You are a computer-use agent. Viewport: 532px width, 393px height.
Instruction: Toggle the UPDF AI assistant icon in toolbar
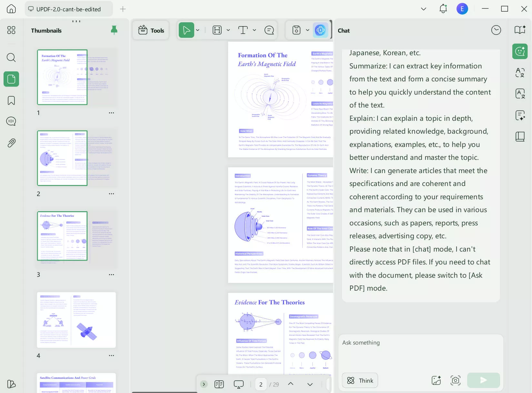(320, 30)
